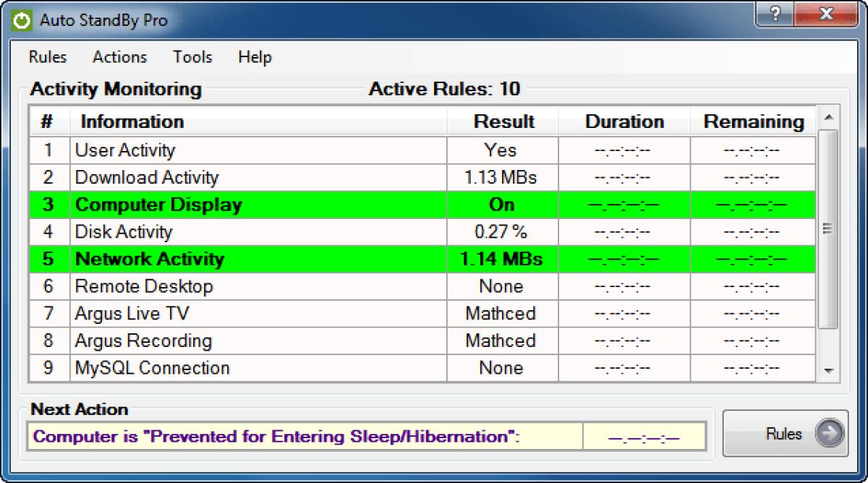The image size is (868, 483).
Task: Click the Auto StandBy Pro title bar icon
Action: pos(22,20)
